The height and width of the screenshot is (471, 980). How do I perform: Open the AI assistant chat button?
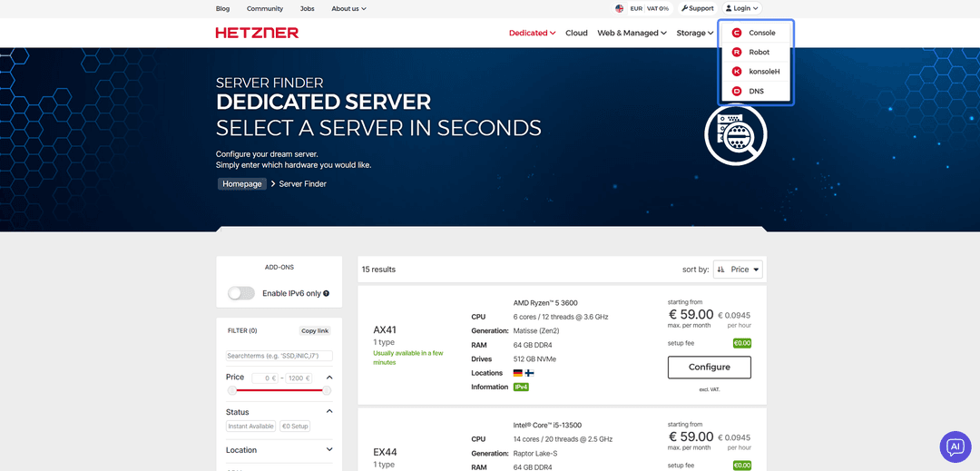955,446
